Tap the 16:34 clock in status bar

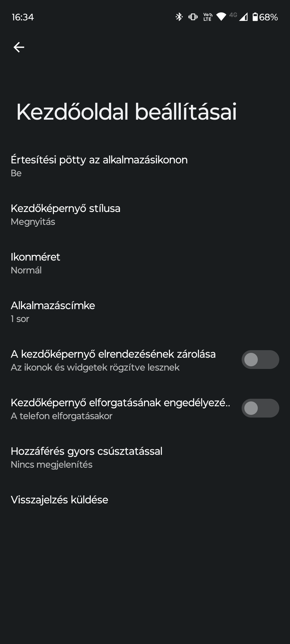[23, 17]
